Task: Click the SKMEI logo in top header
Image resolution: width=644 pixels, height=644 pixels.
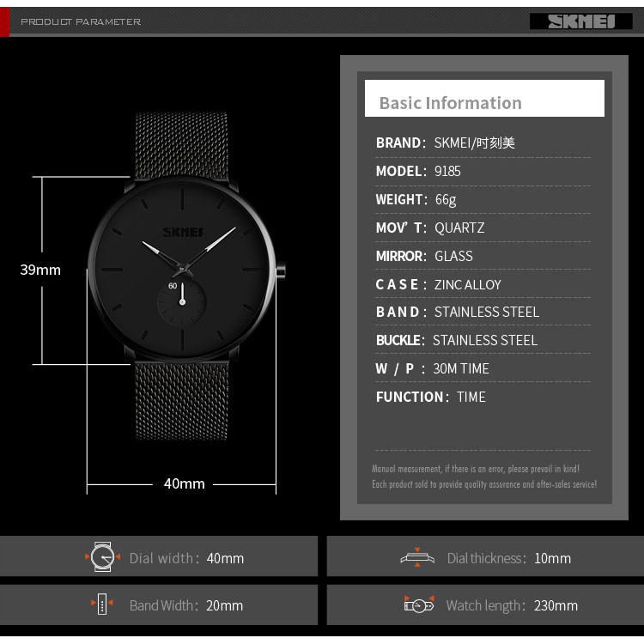Action: coord(580,21)
